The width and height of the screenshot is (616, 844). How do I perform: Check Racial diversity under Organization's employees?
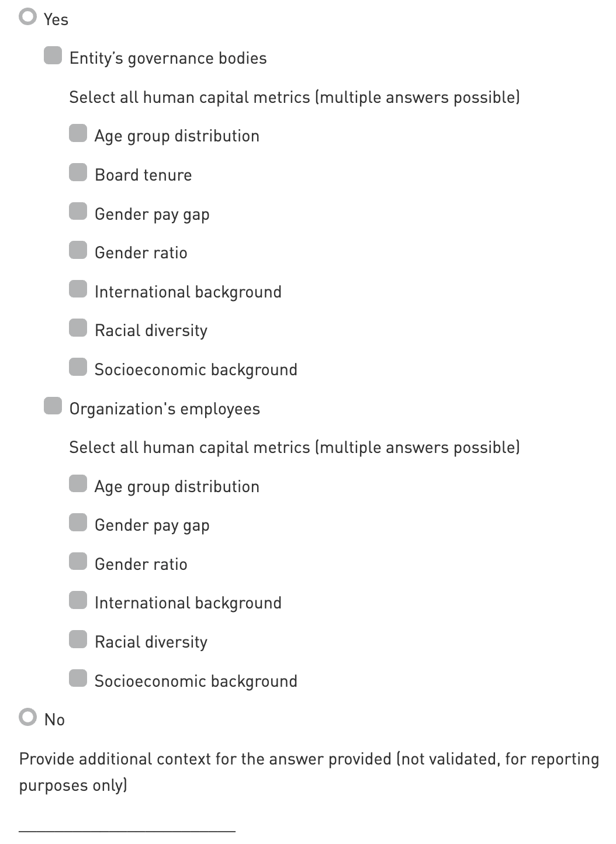(x=78, y=639)
